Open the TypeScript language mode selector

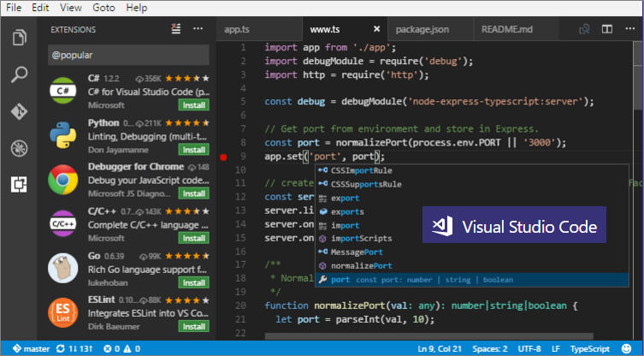pos(589,349)
